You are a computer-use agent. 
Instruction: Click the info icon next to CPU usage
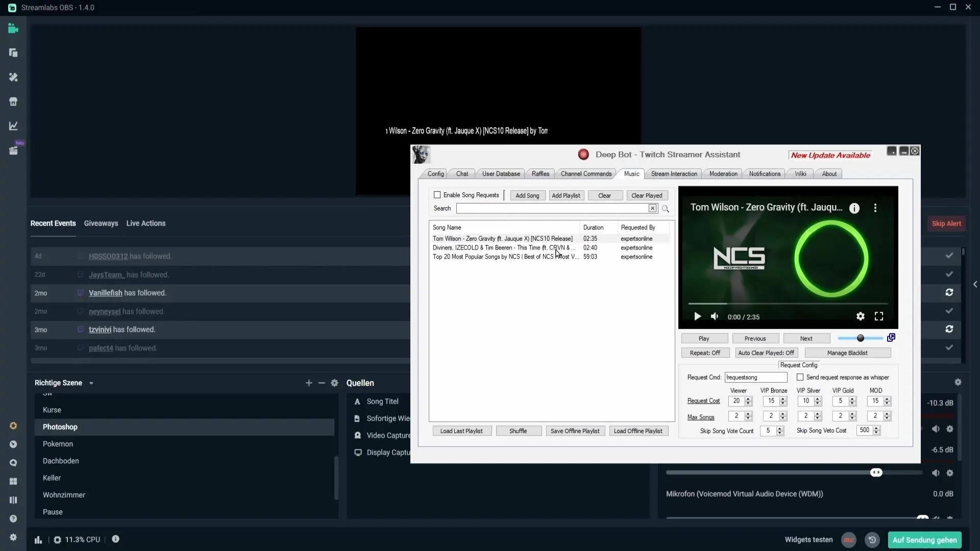(x=116, y=539)
